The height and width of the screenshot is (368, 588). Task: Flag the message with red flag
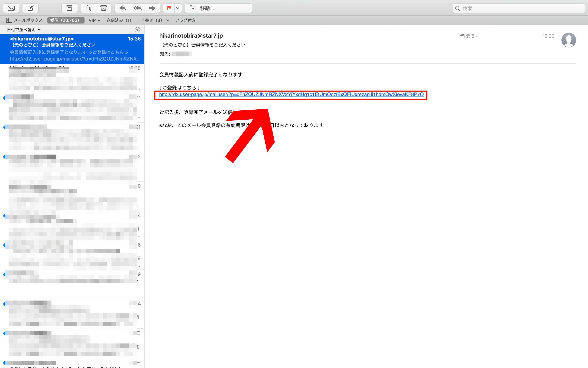(169, 8)
